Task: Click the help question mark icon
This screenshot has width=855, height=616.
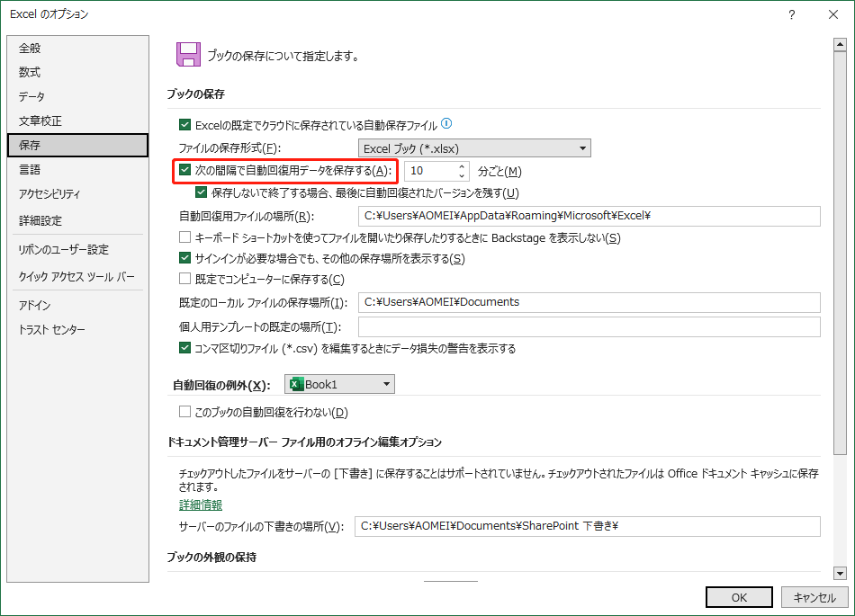Action: 791,14
